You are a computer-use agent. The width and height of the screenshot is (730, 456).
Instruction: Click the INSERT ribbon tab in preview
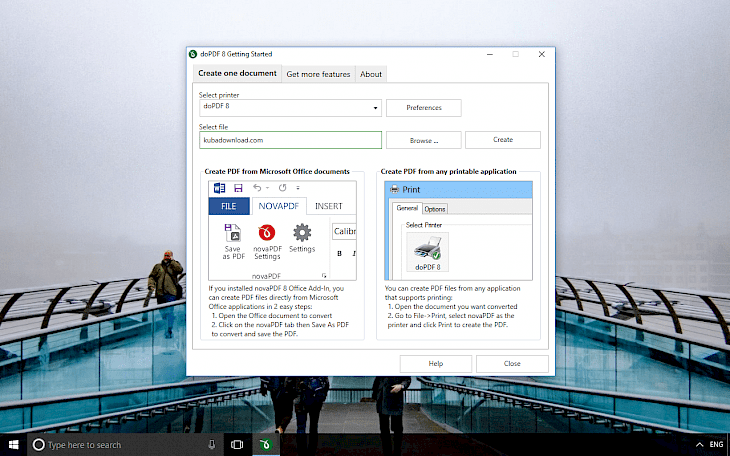click(x=329, y=206)
